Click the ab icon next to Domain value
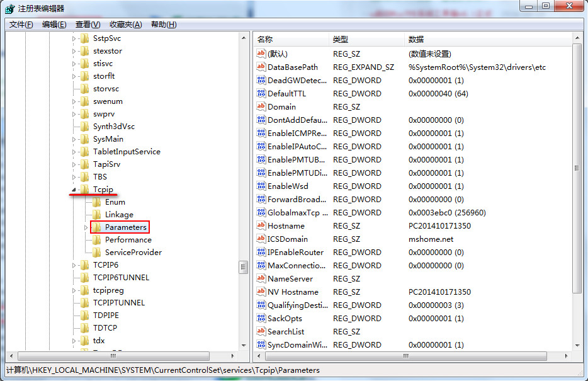Screen dimensions: 588x381 tap(261, 106)
